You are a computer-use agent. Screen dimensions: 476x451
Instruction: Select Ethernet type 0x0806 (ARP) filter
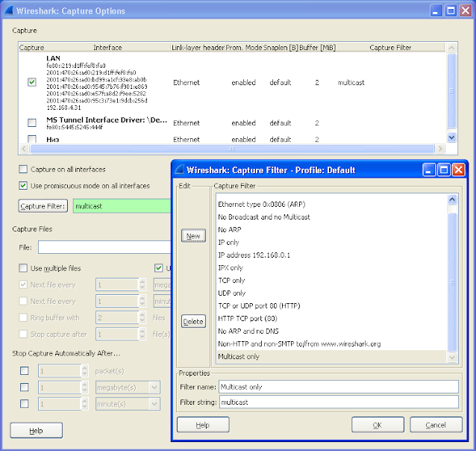pyautogui.click(x=332, y=205)
